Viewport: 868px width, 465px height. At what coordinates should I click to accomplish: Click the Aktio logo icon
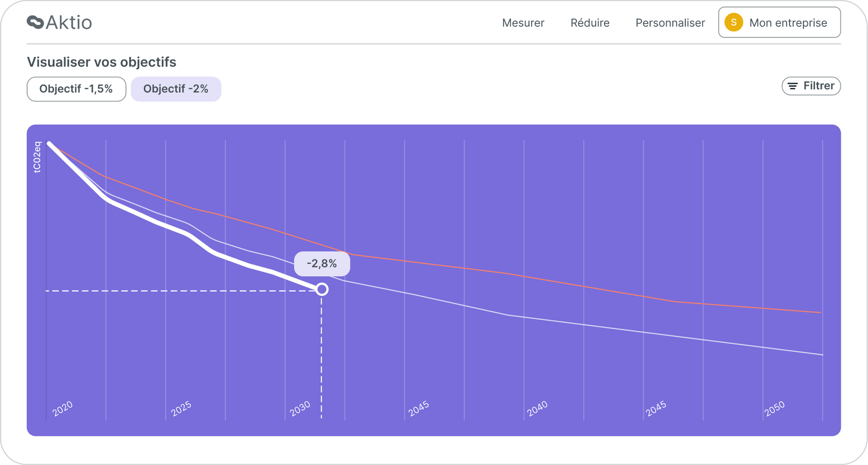coord(35,22)
